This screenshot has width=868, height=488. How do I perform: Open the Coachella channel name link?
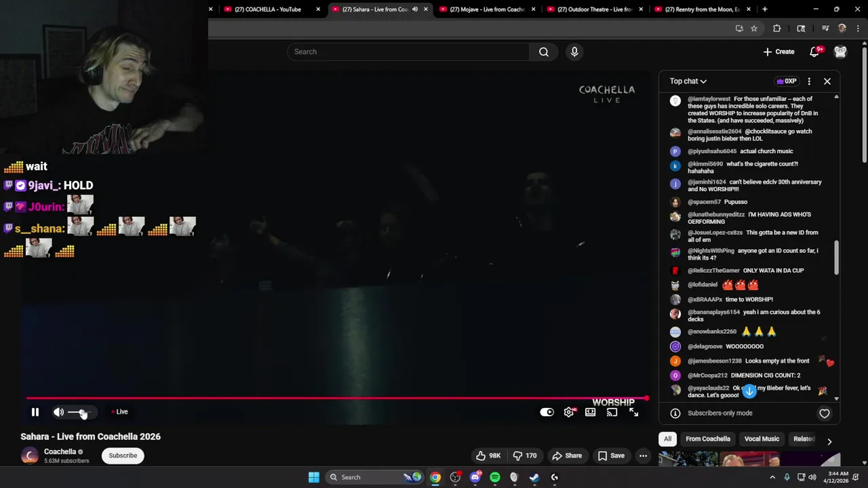[60, 451]
